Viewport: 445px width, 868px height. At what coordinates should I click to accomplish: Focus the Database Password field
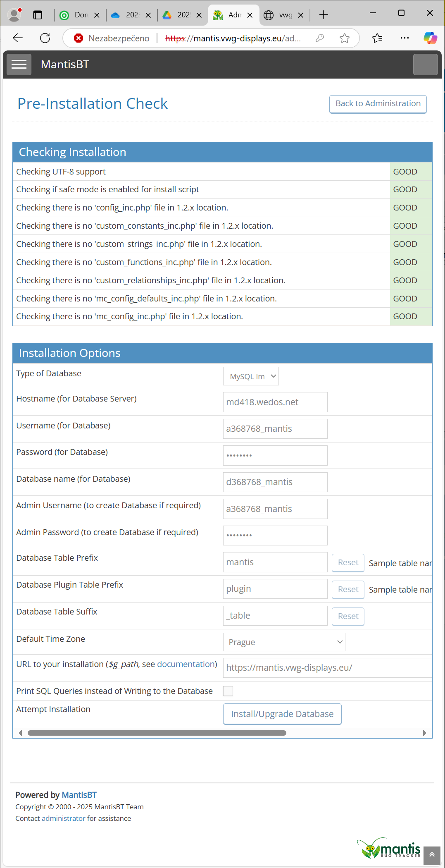(x=275, y=455)
